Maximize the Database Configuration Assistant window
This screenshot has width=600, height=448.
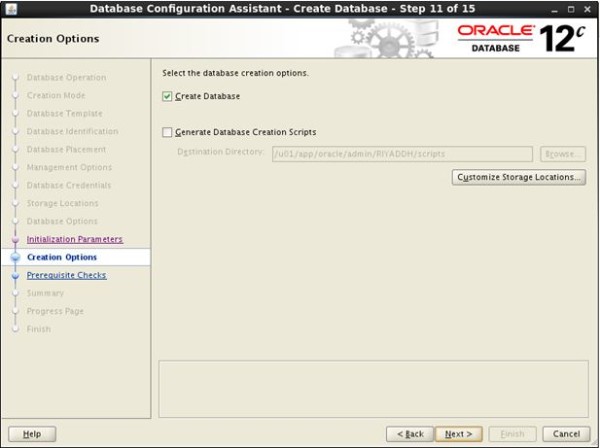[571, 10]
